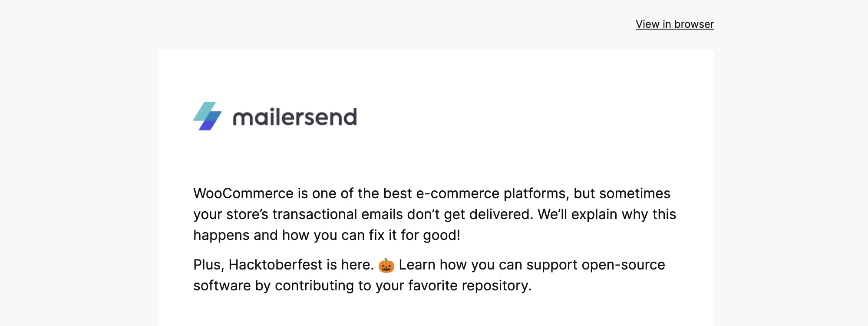Open the View in browser link
Screen dimensions: 868x326
674,24
